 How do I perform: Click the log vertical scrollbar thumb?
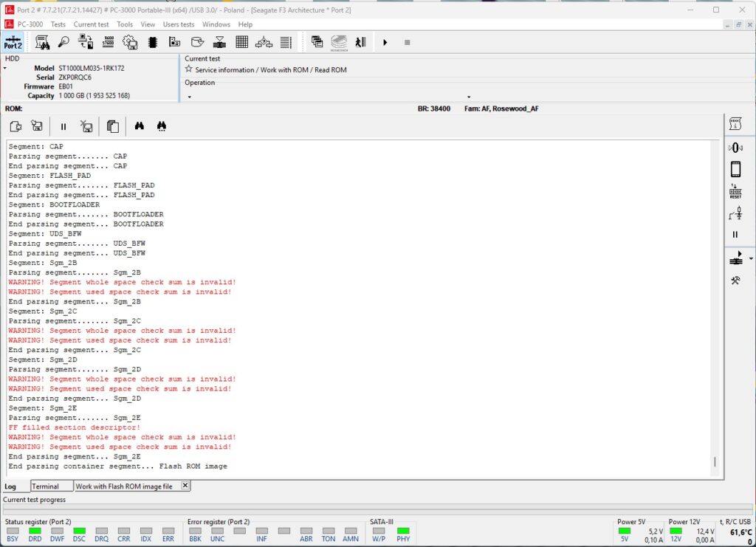[715, 461]
